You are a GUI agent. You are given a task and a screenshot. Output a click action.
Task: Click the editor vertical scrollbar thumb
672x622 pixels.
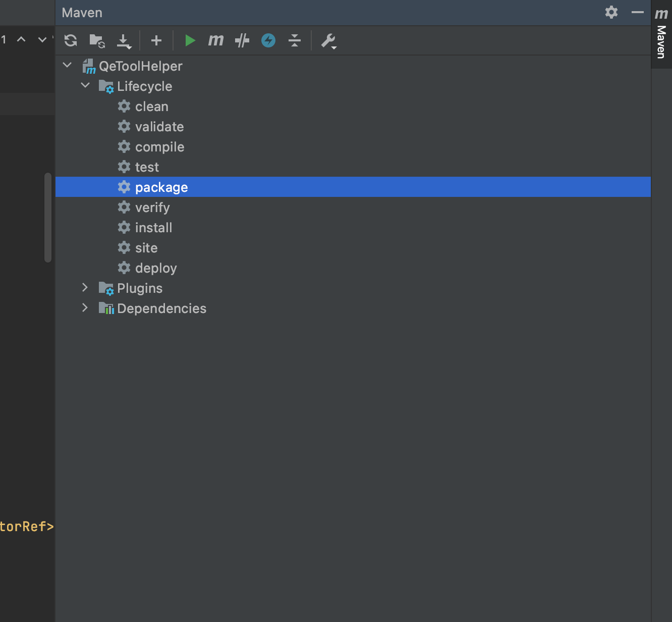[x=48, y=218]
